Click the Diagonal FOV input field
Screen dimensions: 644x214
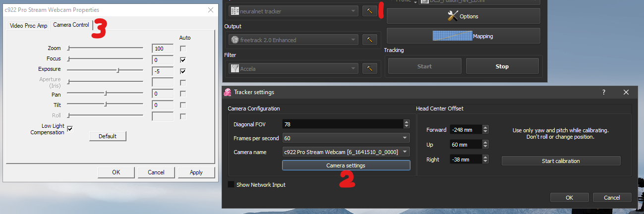coord(343,124)
